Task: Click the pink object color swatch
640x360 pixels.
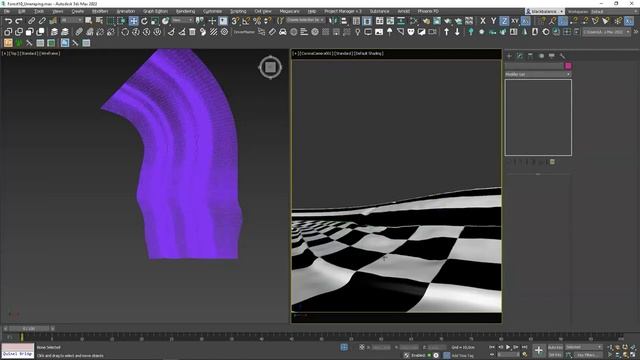Action: click(568, 66)
